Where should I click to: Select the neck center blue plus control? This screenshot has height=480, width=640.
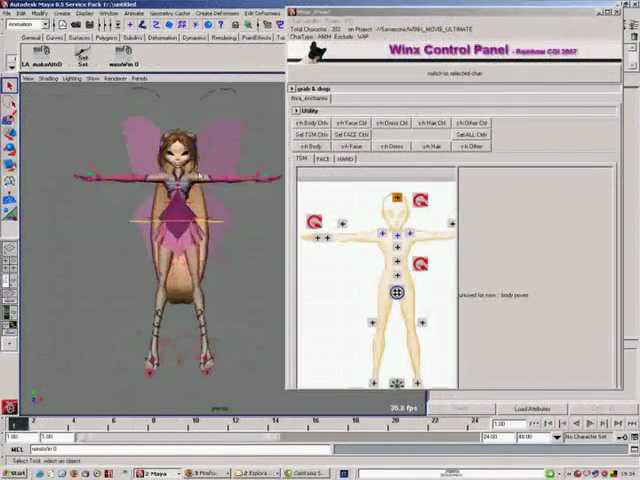397,236
